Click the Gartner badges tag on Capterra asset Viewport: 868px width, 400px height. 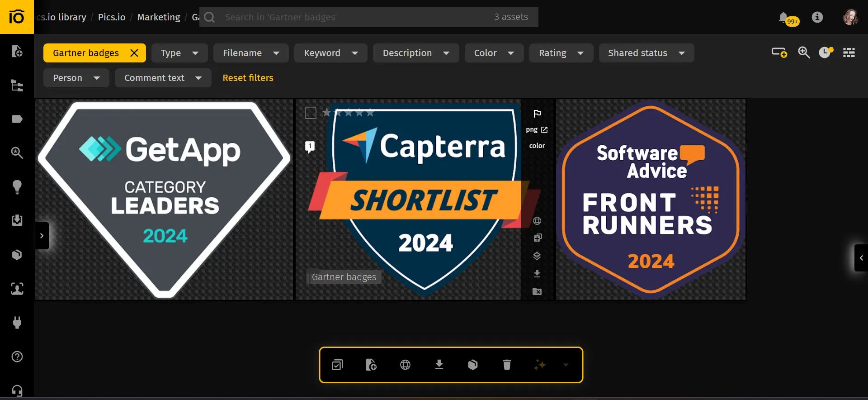[344, 277]
